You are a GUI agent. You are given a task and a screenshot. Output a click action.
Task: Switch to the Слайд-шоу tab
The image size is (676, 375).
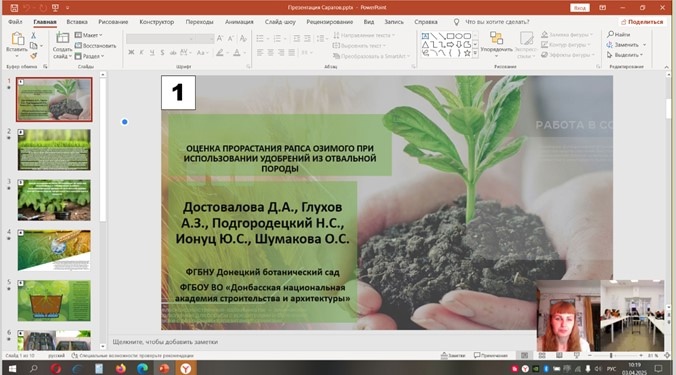(280, 22)
